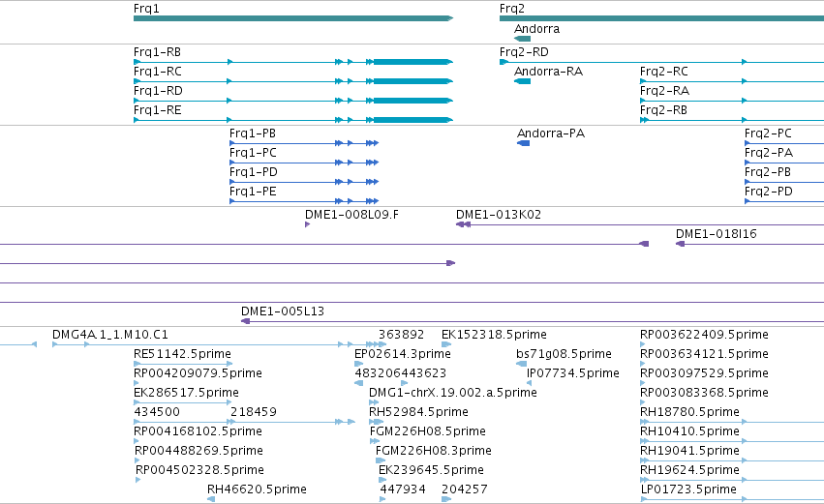Click the RE51142.5prime feature line
The image size is (824, 504).
point(183,364)
